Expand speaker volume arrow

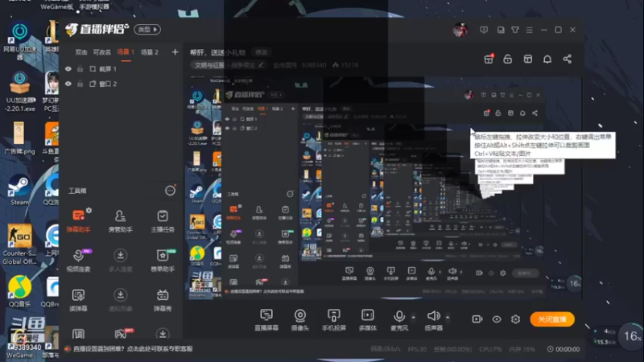[448, 317]
